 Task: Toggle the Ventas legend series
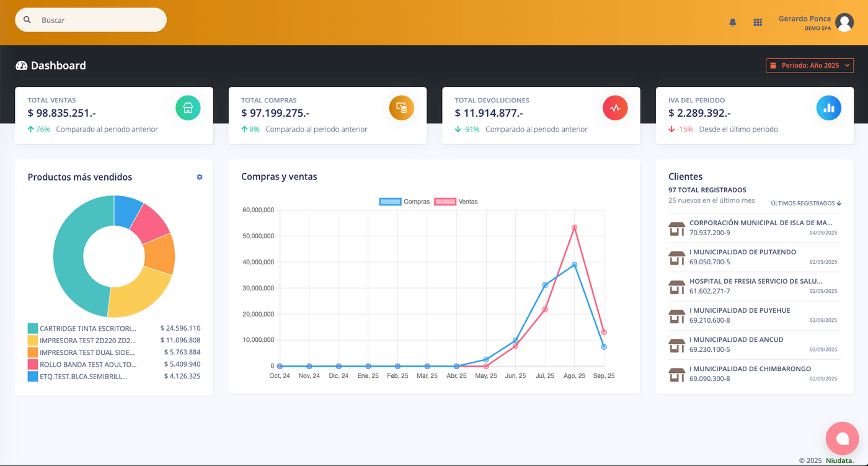[x=456, y=202]
